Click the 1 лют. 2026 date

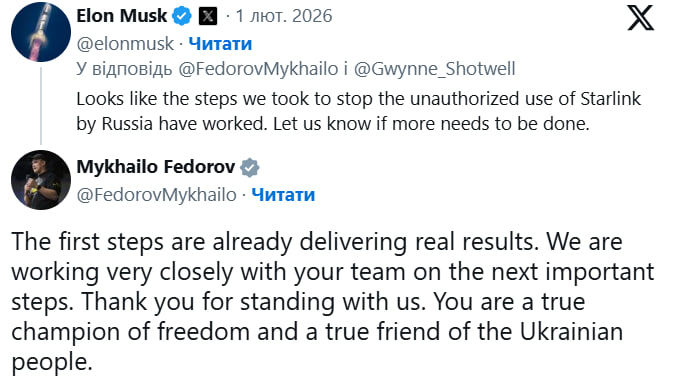point(284,16)
